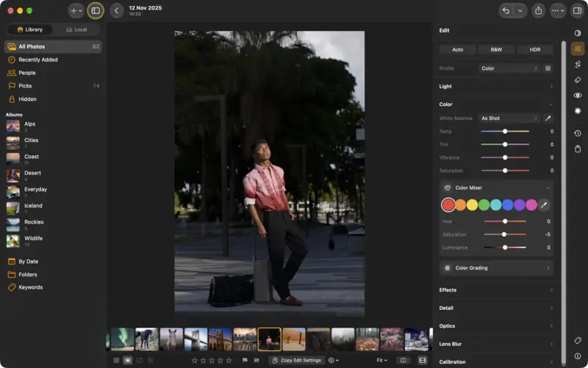Screen dimensions: 588x368
Task: Click Copy Edit Settings button
Action: point(297,360)
